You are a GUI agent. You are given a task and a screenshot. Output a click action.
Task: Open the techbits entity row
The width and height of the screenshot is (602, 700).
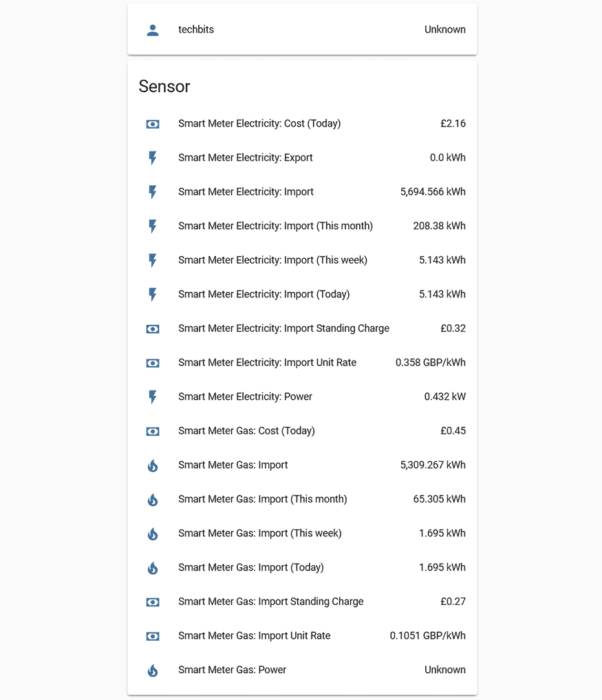(302, 30)
